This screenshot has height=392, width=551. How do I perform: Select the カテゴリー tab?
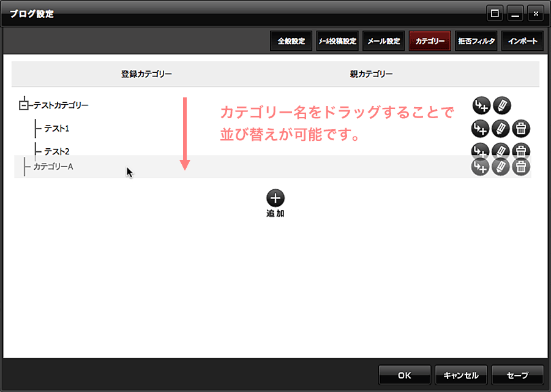click(430, 41)
